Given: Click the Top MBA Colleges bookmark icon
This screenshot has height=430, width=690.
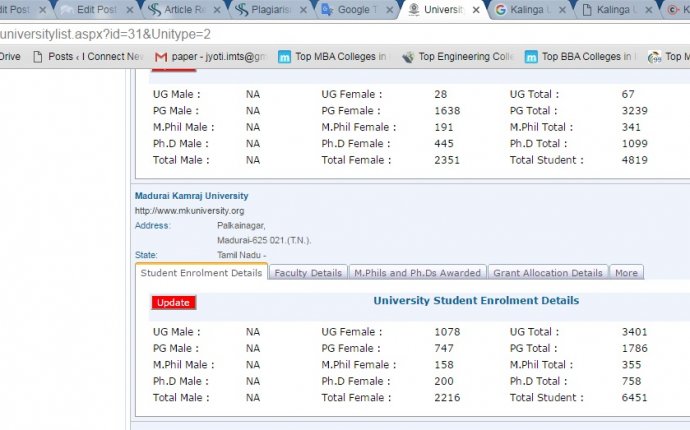Looking at the screenshot, I should [285, 57].
